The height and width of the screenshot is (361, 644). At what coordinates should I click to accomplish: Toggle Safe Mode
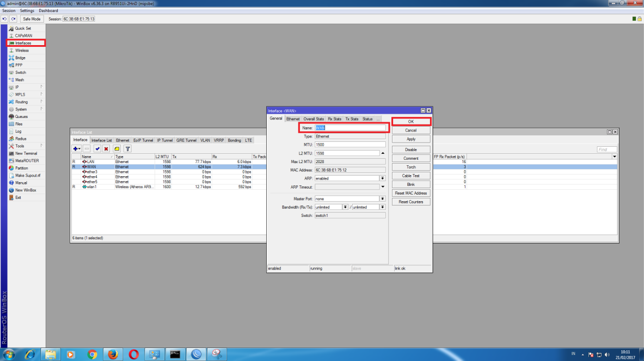tap(32, 19)
